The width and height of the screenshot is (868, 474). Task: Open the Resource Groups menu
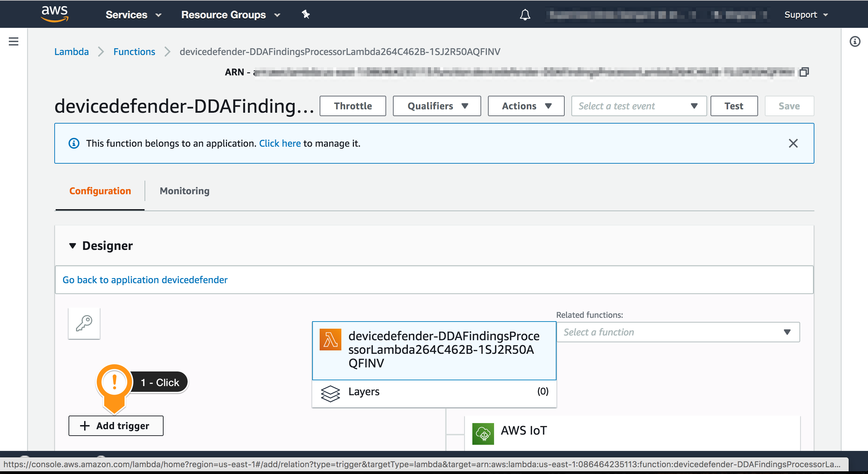(231, 15)
